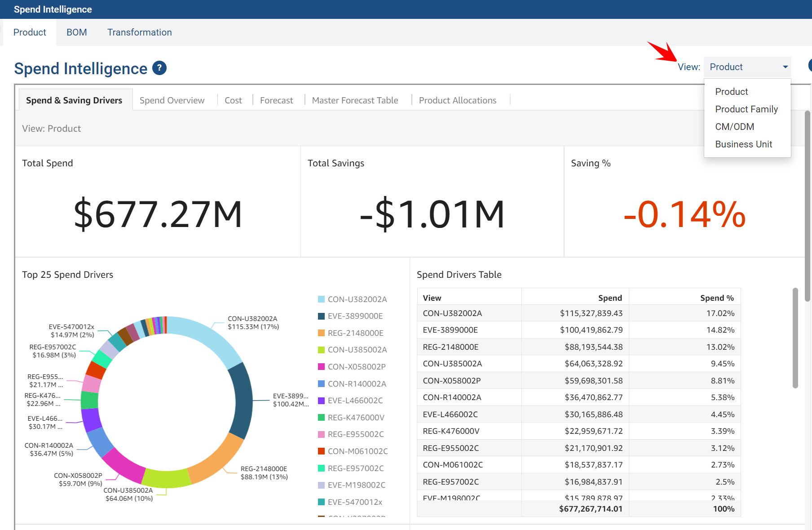The height and width of the screenshot is (530, 812).
Task: Switch to the Forecast tab
Action: (x=276, y=100)
